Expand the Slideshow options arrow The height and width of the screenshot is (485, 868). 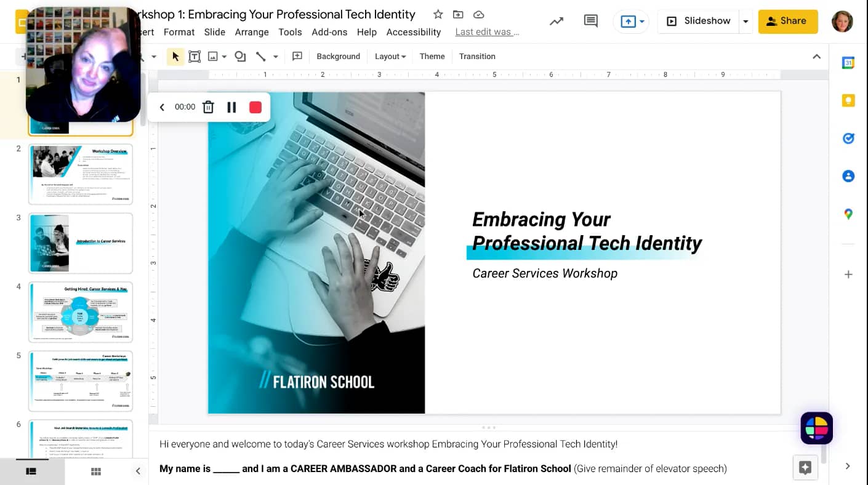(x=745, y=21)
